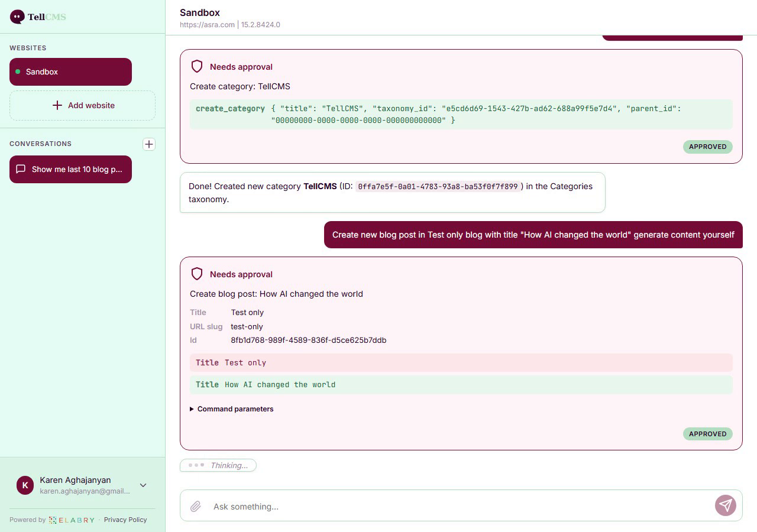Screen dimensions: 757x532
Task: Click the send message arrow icon
Action: pyautogui.click(x=726, y=505)
